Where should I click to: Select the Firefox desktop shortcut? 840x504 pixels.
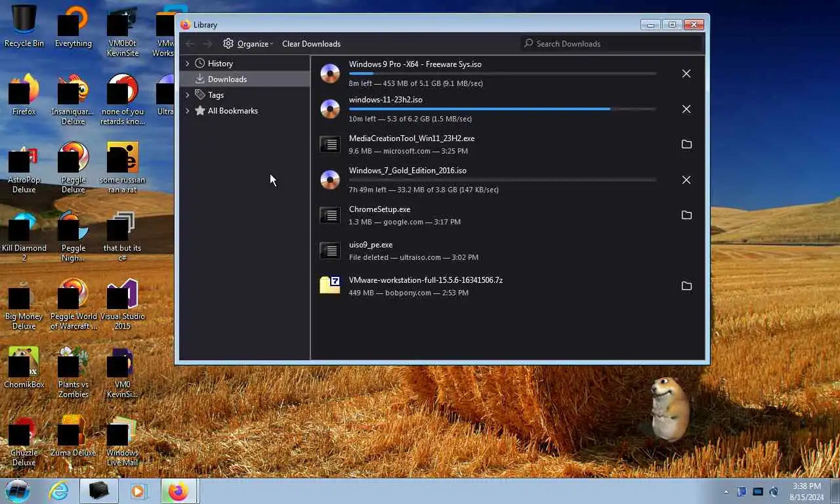(x=24, y=94)
